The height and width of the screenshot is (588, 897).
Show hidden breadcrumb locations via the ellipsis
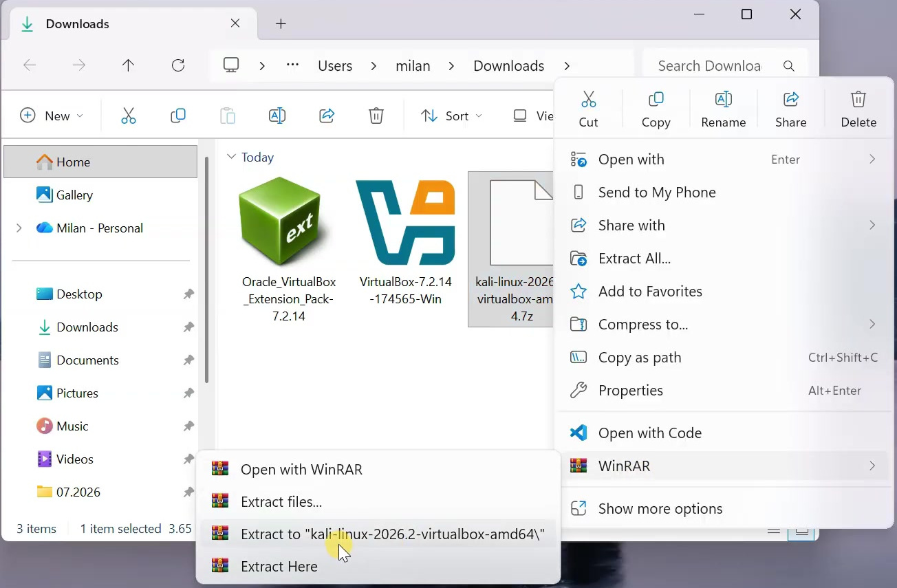coord(292,65)
